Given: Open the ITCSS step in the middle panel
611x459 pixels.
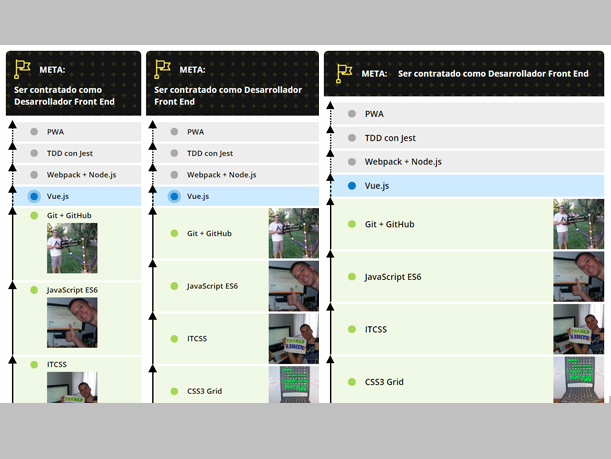Looking at the screenshot, I should [x=199, y=340].
